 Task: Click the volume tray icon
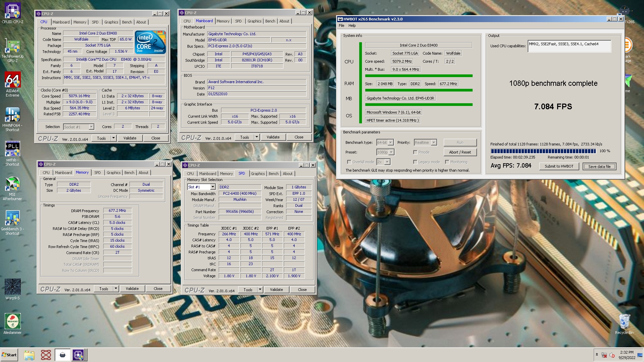coord(612,355)
